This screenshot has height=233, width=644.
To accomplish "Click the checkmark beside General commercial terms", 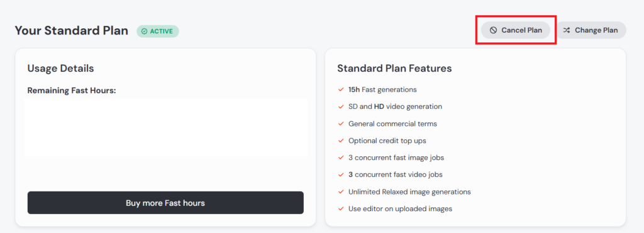I will point(340,123).
